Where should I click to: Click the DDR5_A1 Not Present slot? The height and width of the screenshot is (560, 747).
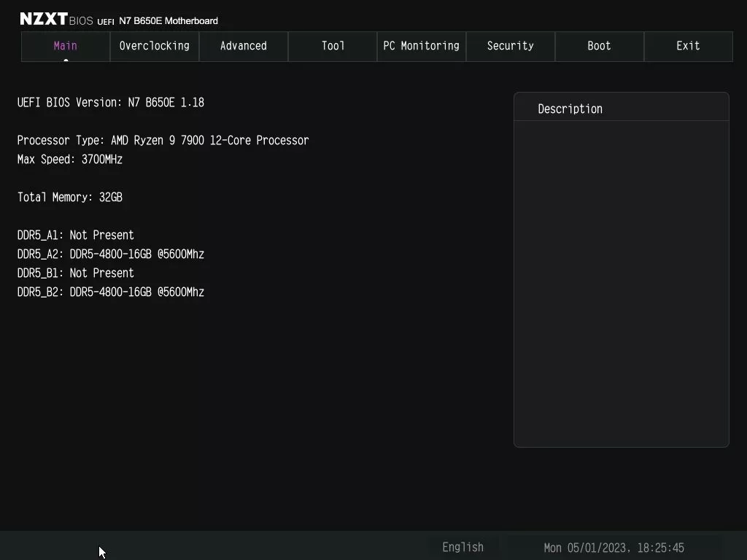coord(75,235)
